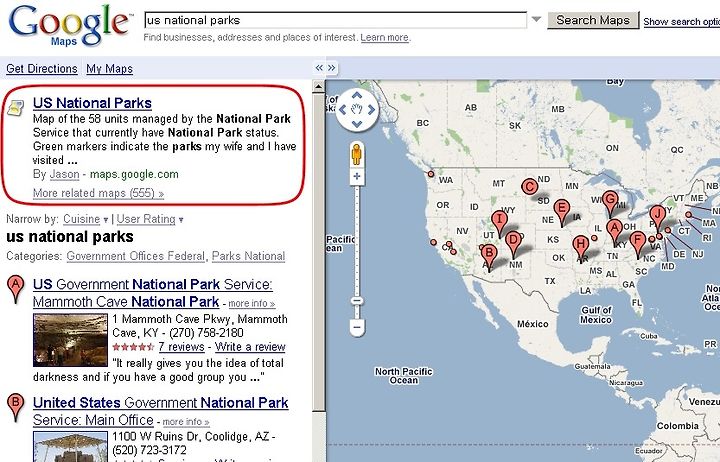Click the Learn more link
Viewport: 720px width, 462px height.
coord(385,38)
